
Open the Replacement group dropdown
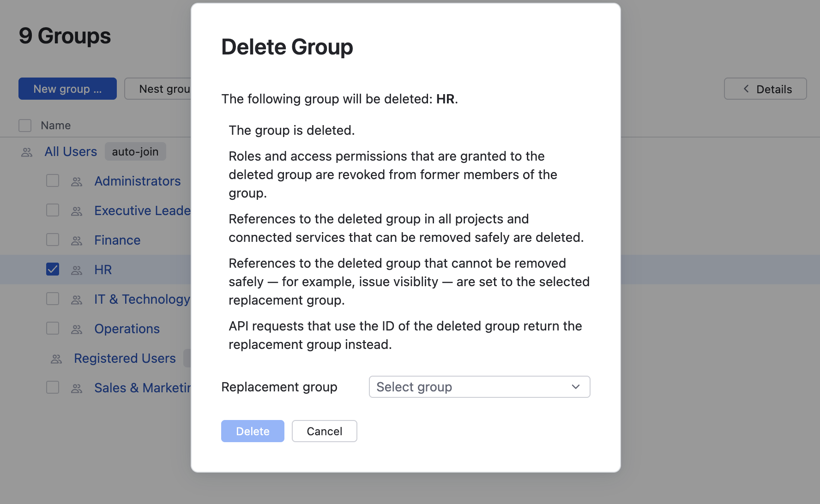[x=479, y=387]
